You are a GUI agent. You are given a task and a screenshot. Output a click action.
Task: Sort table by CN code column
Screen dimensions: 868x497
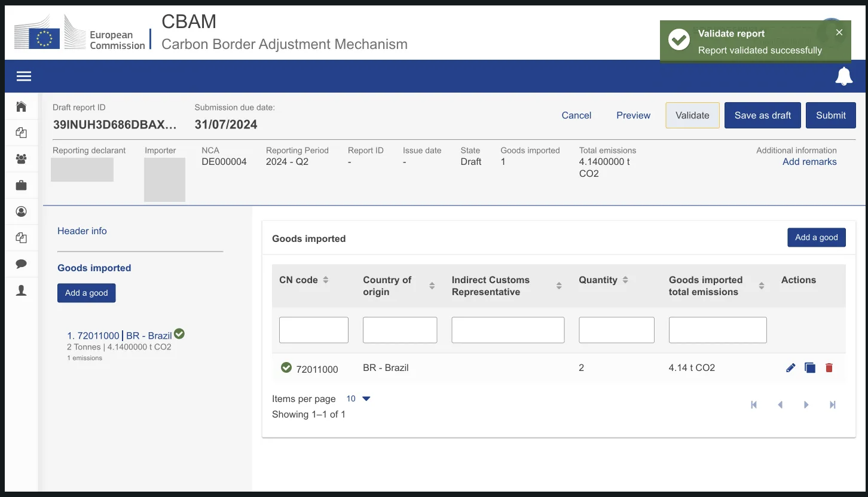(326, 280)
